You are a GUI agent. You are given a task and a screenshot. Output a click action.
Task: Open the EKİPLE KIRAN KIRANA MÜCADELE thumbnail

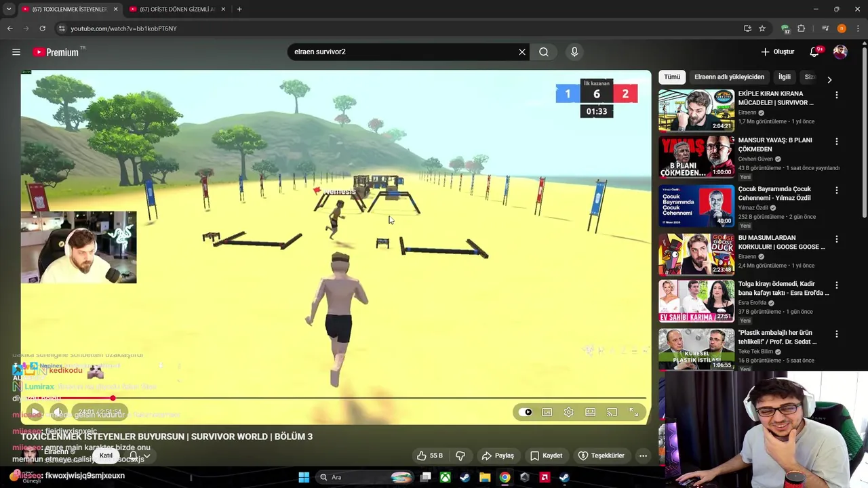[x=696, y=110]
